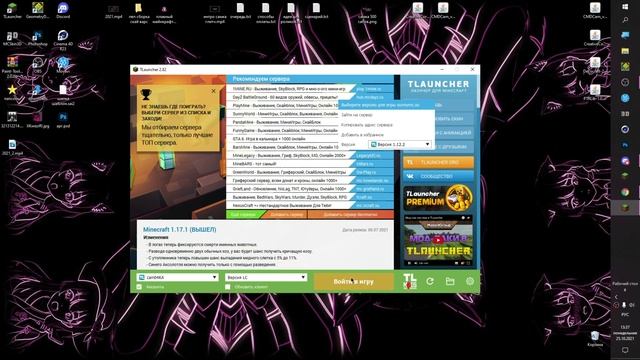Open the yellow folder on desktop
This screenshot has width=640, height=360.
[x=139, y=12]
